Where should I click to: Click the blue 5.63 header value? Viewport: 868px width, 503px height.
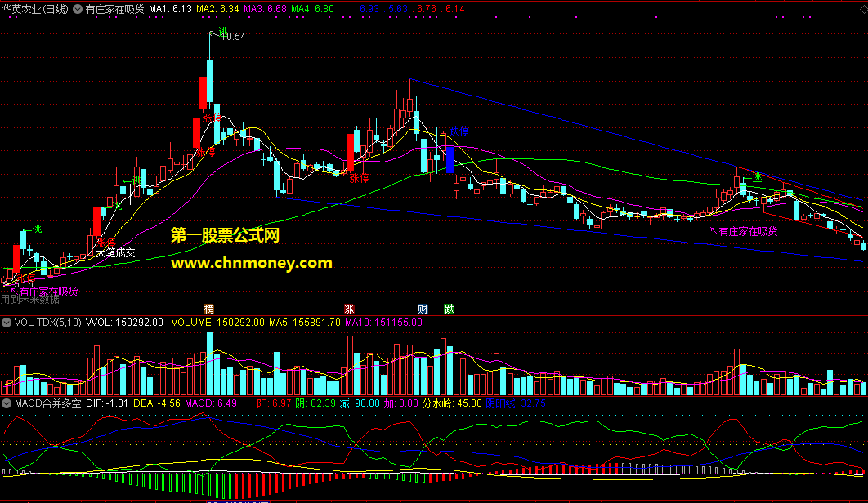397,9
